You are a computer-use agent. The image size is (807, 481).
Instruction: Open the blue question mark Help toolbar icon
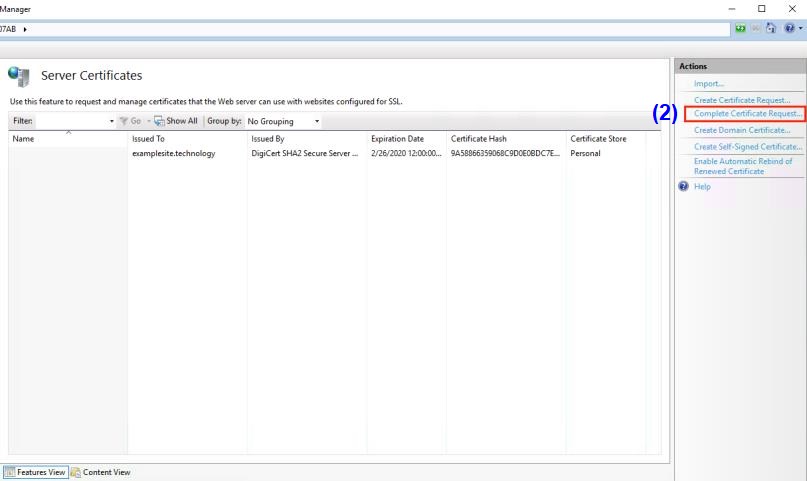(x=789, y=28)
